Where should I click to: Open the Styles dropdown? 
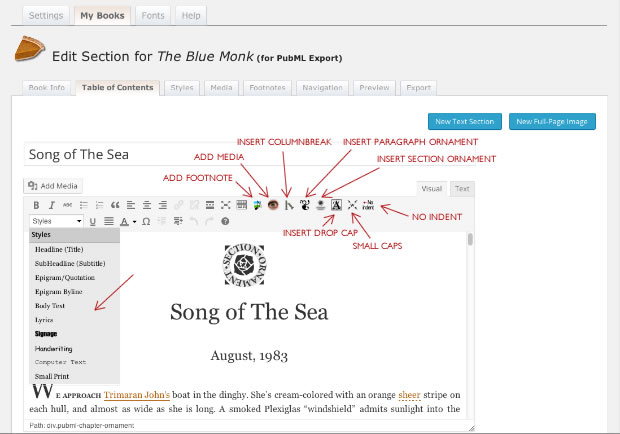click(56, 221)
